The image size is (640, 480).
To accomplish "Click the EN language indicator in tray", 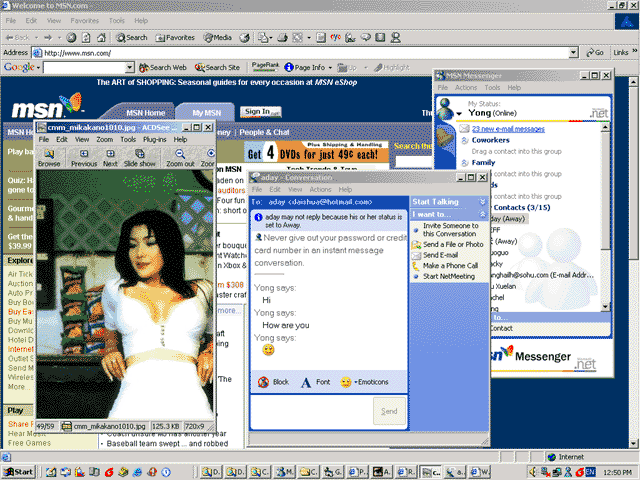I will click(x=590, y=471).
